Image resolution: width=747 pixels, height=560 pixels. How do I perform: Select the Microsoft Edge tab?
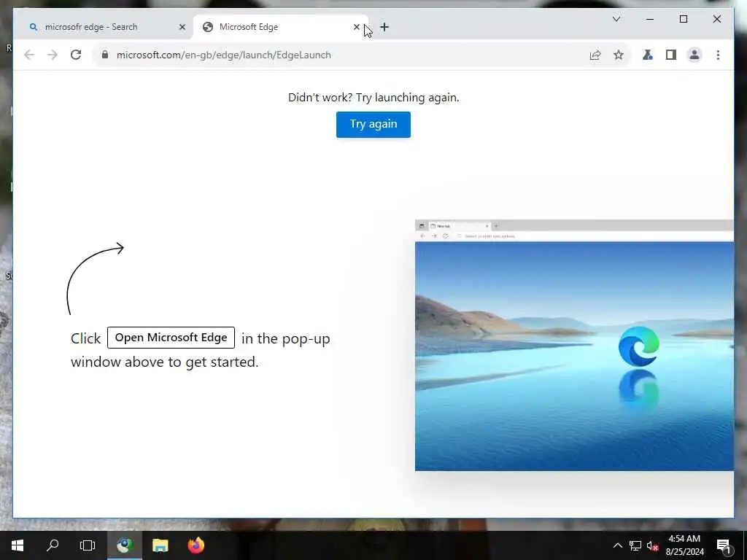click(281, 27)
